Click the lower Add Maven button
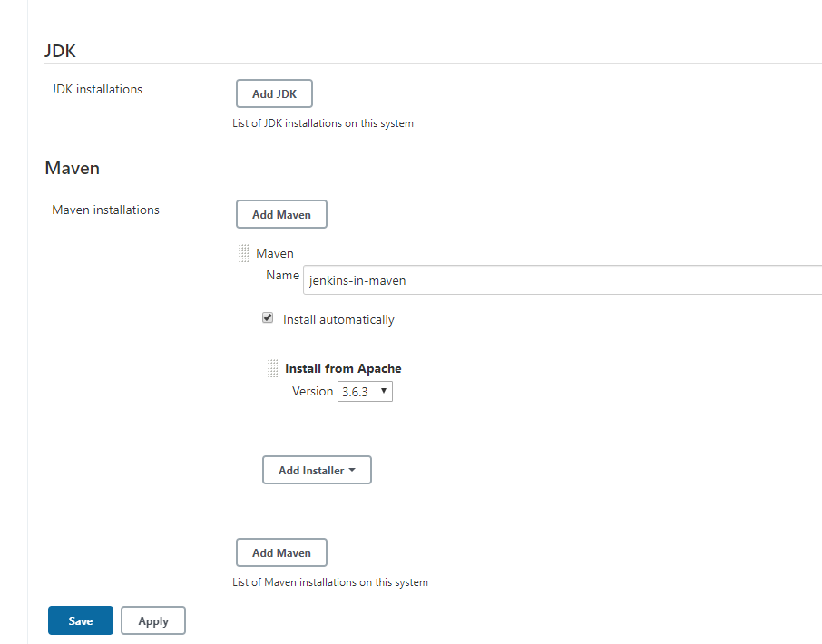The width and height of the screenshot is (822, 644). tap(281, 552)
